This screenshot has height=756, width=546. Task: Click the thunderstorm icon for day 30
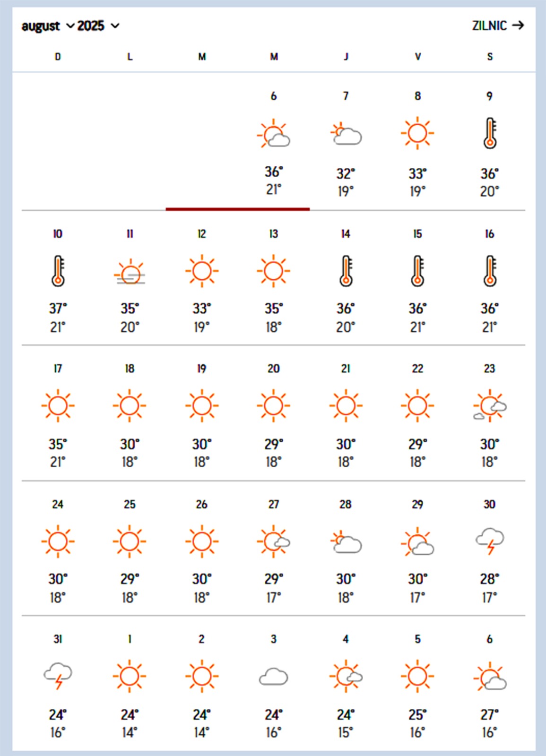pos(490,541)
